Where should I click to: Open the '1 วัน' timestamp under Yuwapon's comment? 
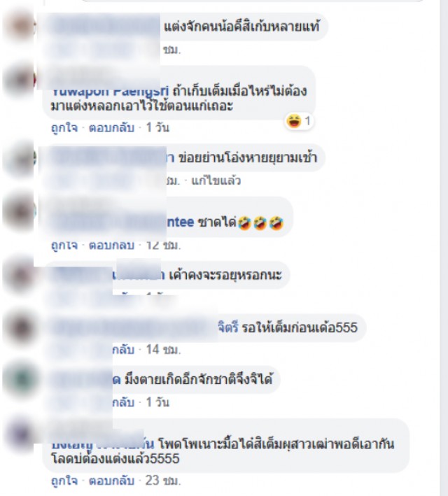tap(157, 128)
